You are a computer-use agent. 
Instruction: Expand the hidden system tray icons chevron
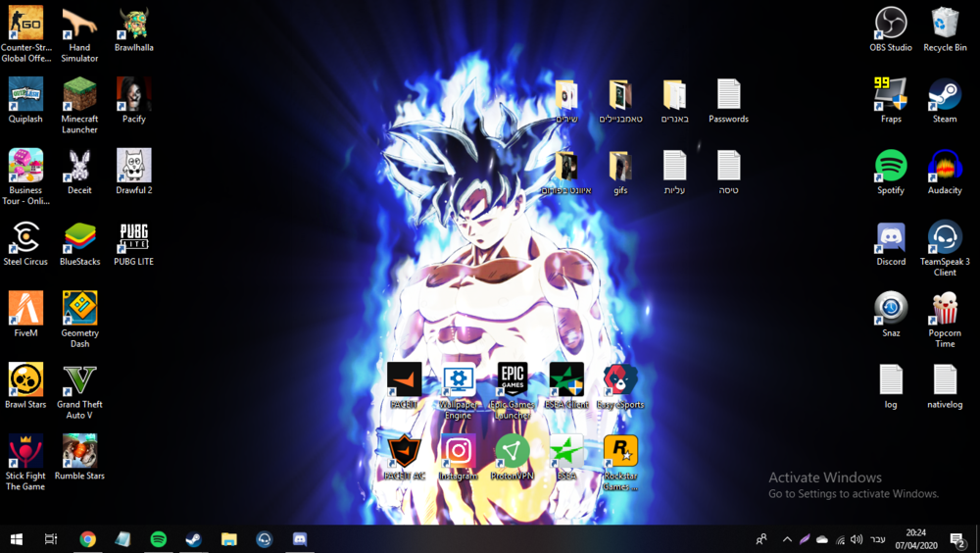pos(787,539)
